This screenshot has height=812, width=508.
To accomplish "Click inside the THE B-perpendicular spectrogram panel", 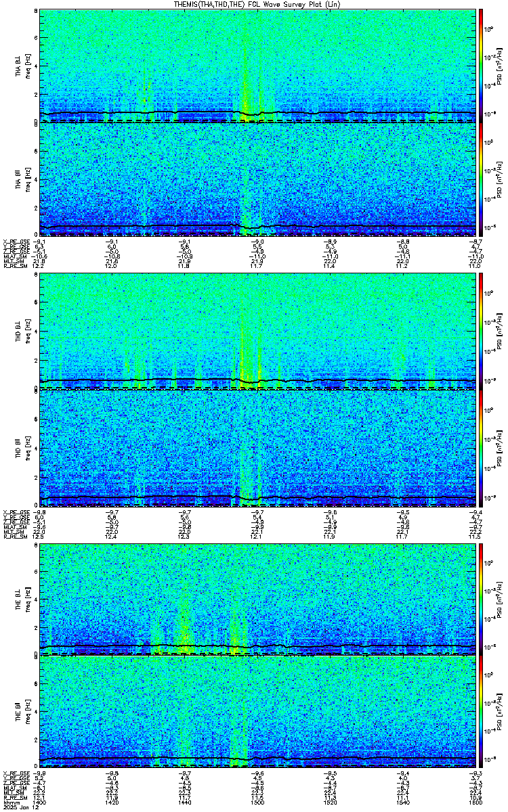I will pyautogui.click(x=258, y=600).
